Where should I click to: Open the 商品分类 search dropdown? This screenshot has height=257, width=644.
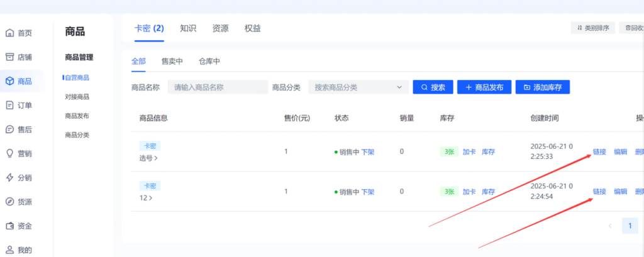pyautogui.click(x=358, y=87)
